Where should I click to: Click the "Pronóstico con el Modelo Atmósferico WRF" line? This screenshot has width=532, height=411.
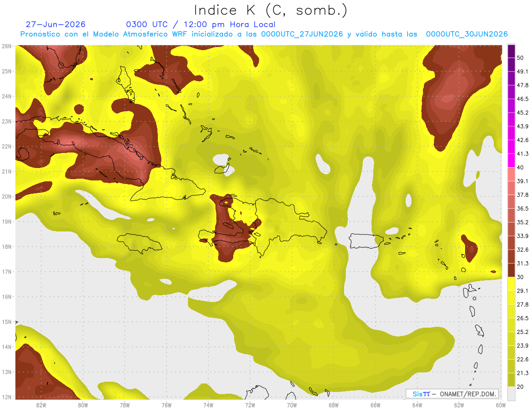coord(264,34)
